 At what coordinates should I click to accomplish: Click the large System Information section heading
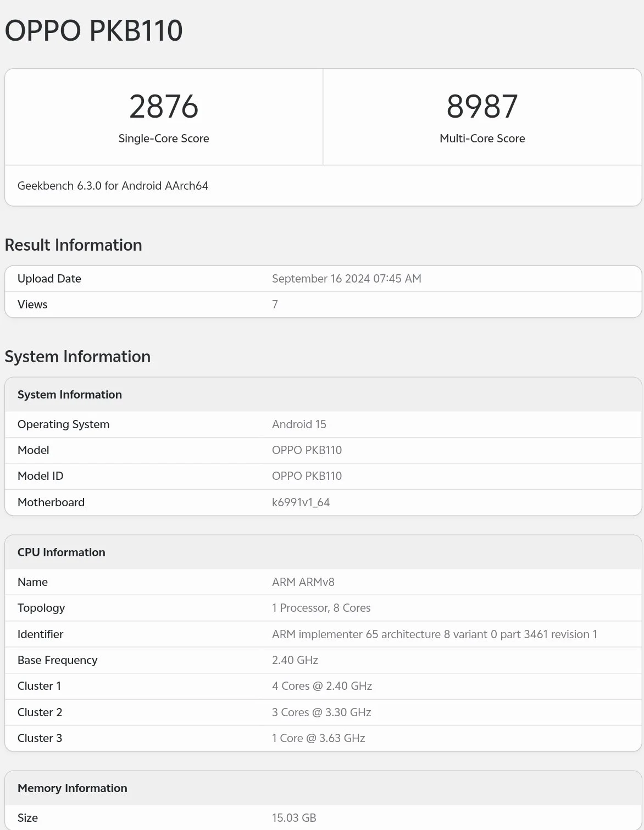[x=77, y=357]
